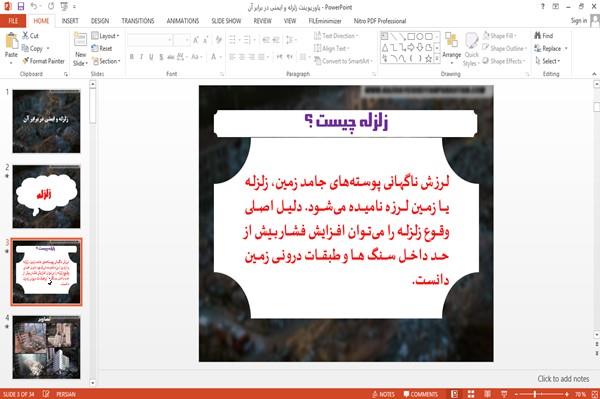Switch to the INSERT tab
This screenshot has width=600, height=399.
(70, 21)
